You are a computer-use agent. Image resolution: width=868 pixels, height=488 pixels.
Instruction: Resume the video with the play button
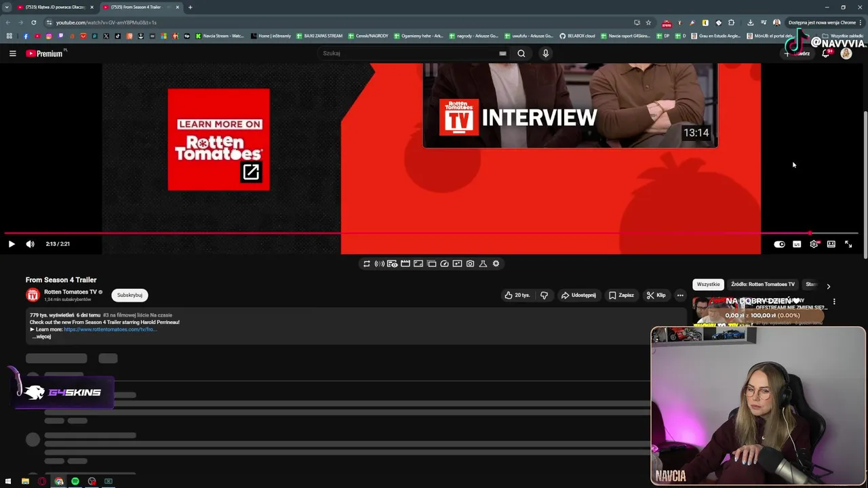12,244
